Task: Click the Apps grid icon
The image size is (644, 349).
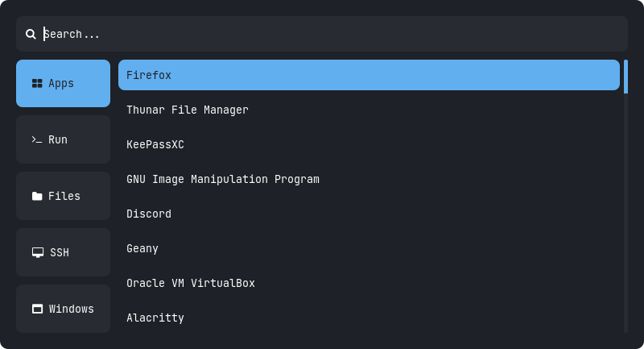Action: [37, 83]
